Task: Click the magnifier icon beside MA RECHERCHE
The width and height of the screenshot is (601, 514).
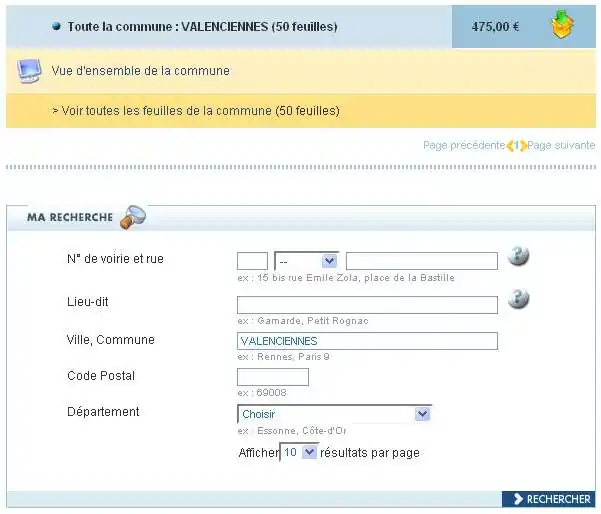Action: click(132, 216)
